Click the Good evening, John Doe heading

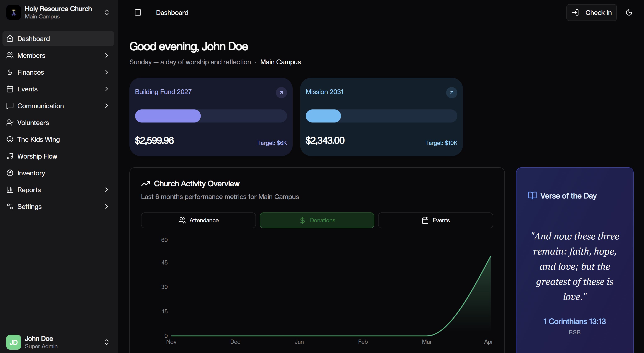click(x=189, y=46)
